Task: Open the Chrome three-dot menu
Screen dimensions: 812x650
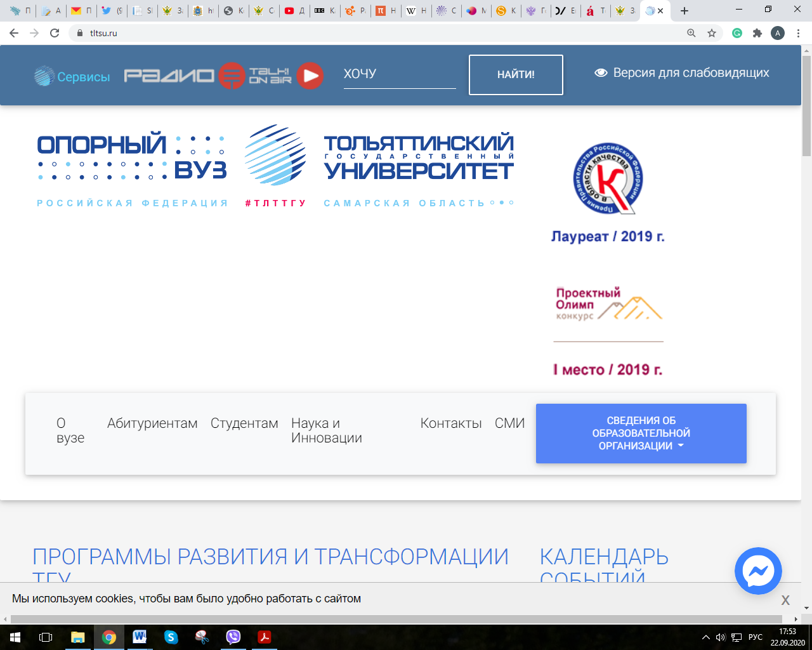Action: [x=798, y=33]
